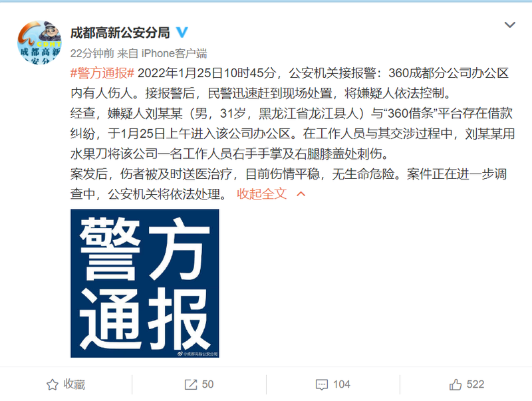View the 警方通报 image thumbnail

coord(145,283)
